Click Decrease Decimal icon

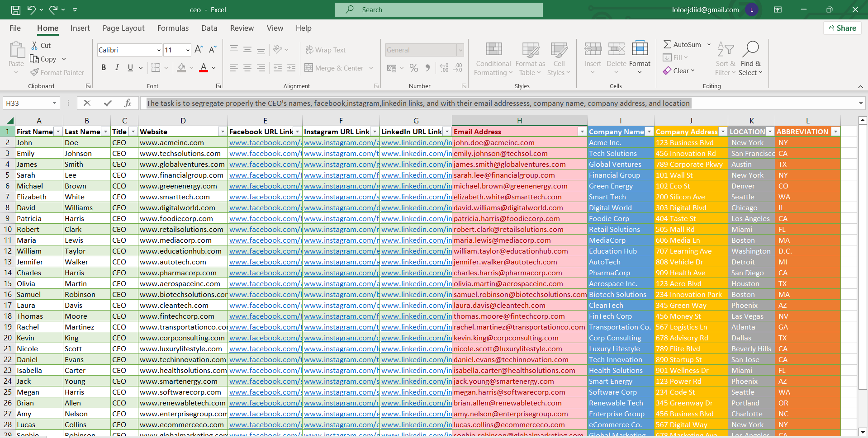pos(458,68)
